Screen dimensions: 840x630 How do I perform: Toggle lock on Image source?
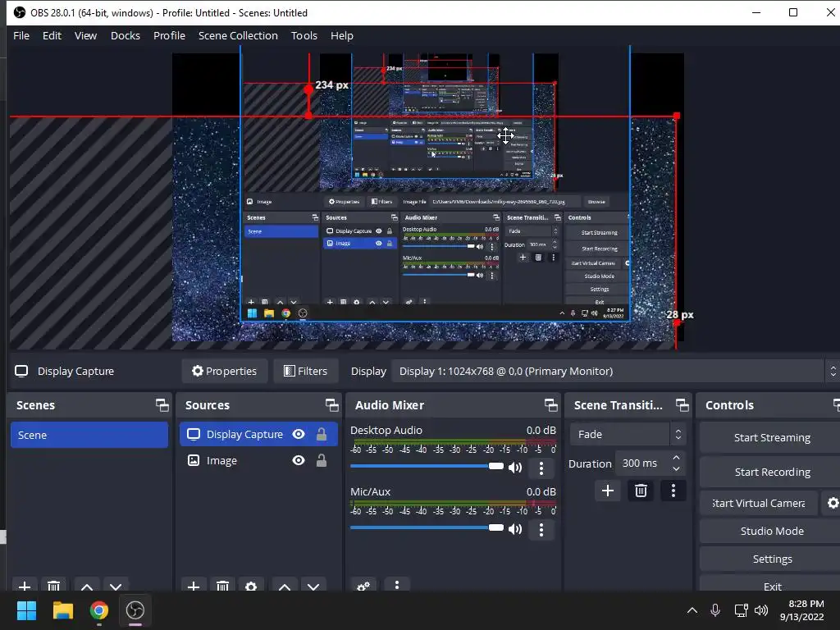pyautogui.click(x=322, y=461)
